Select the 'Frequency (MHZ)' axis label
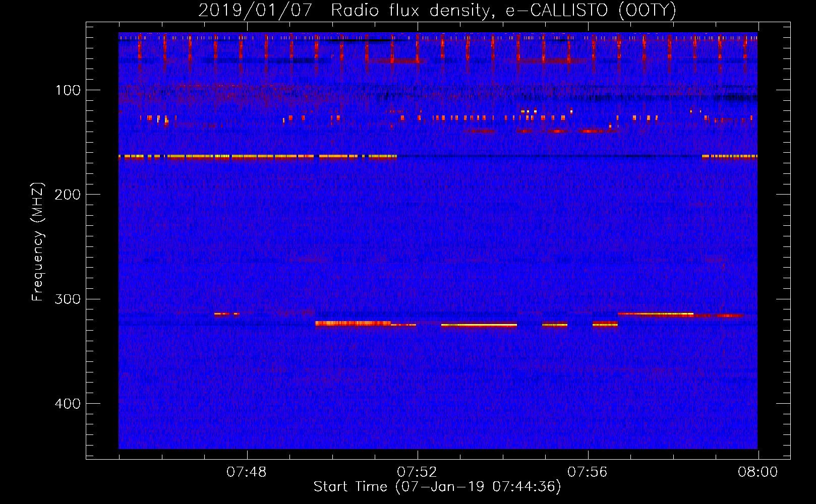This screenshot has height=504, width=816. (38, 241)
